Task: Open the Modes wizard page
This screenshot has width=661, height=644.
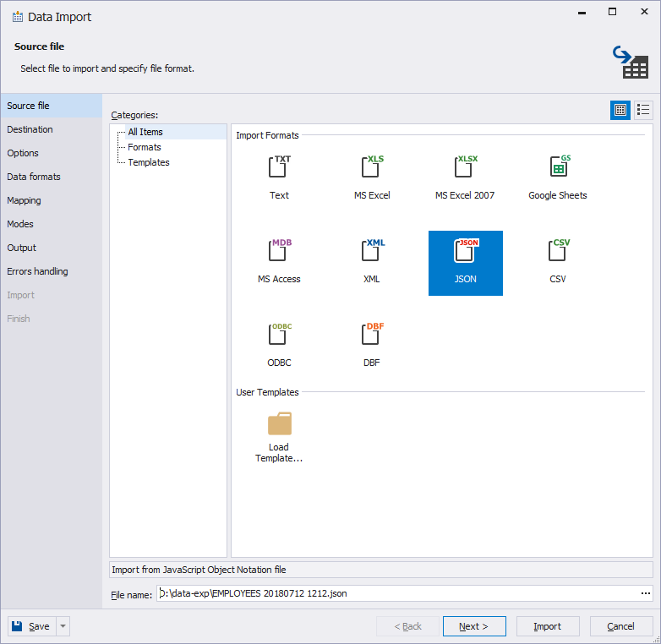Action: (51, 224)
